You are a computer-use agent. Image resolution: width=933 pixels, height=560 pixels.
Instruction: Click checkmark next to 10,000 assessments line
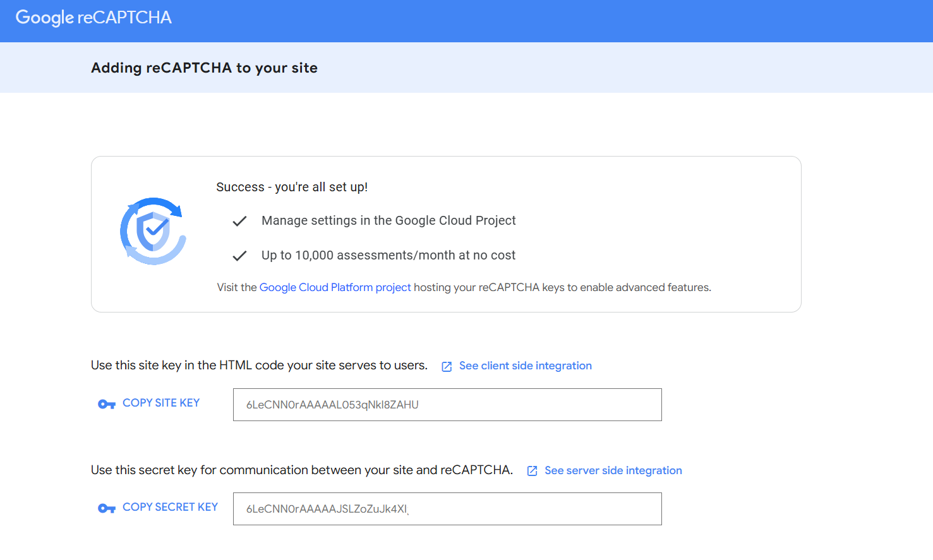(x=239, y=256)
